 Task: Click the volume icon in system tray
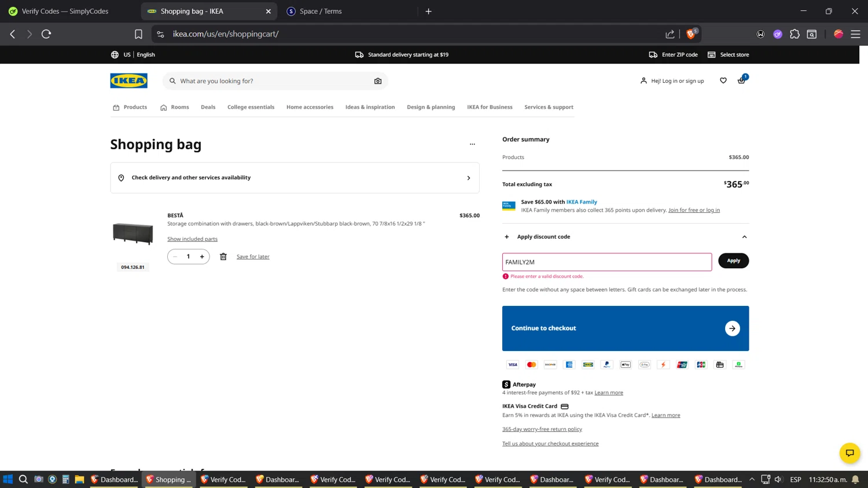coord(778,479)
